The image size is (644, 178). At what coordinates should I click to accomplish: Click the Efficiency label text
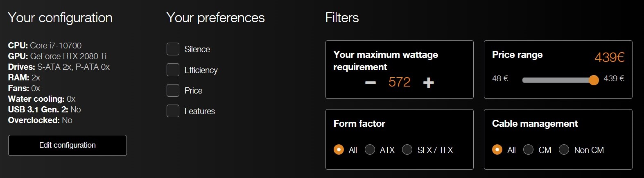(201, 70)
